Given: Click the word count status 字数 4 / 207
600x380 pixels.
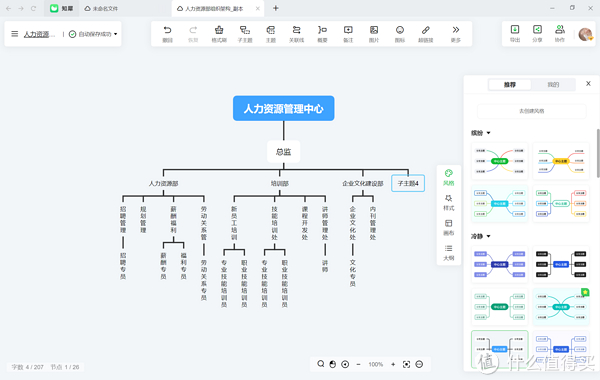Looking at the screenshot, I should (x=27, y=367).
